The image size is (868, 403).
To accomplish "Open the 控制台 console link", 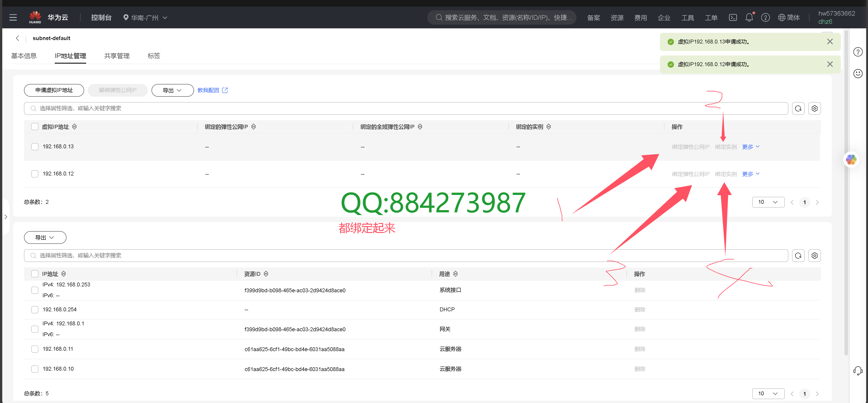I will (101, 17).
